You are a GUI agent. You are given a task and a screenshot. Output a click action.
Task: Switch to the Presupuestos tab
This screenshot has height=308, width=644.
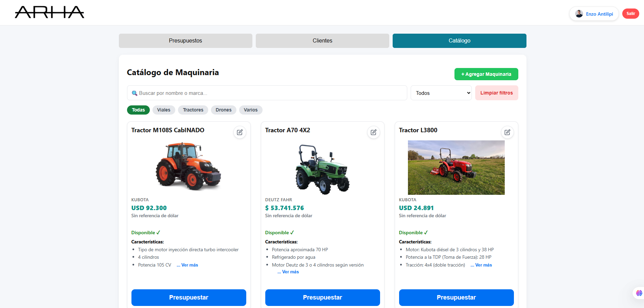pyautogui.click(x=185, y=41)
